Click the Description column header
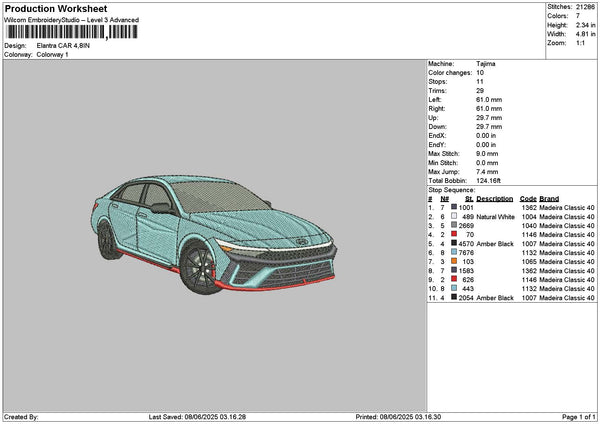This screenshot has height=424, width=600. pos(495,198)
